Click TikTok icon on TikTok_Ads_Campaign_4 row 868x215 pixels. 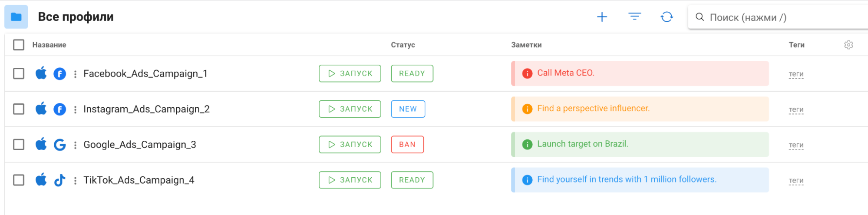[x=59, y=180]
